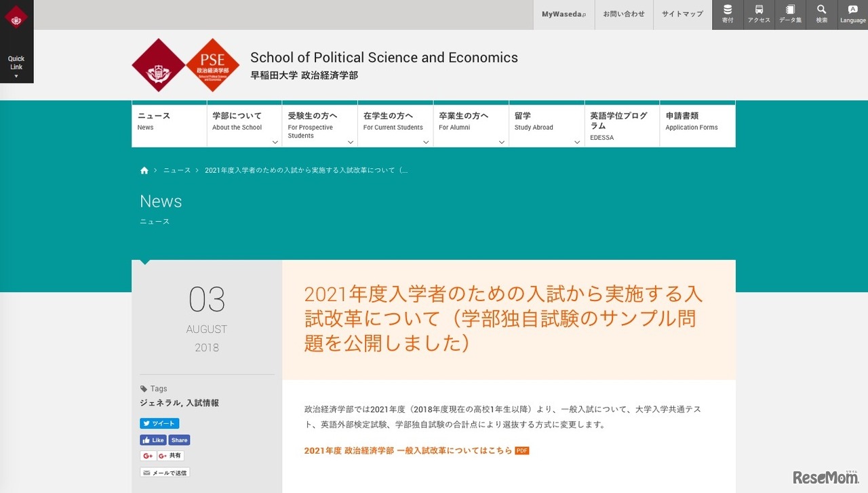
Task: Click the PSE faculty logo
Action: 211,65
